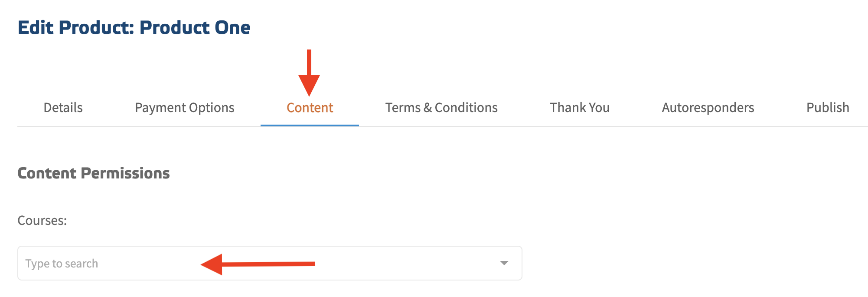Open the Thank You tab
This screenshot has width=868, height=297.
(x=580, y=108)
